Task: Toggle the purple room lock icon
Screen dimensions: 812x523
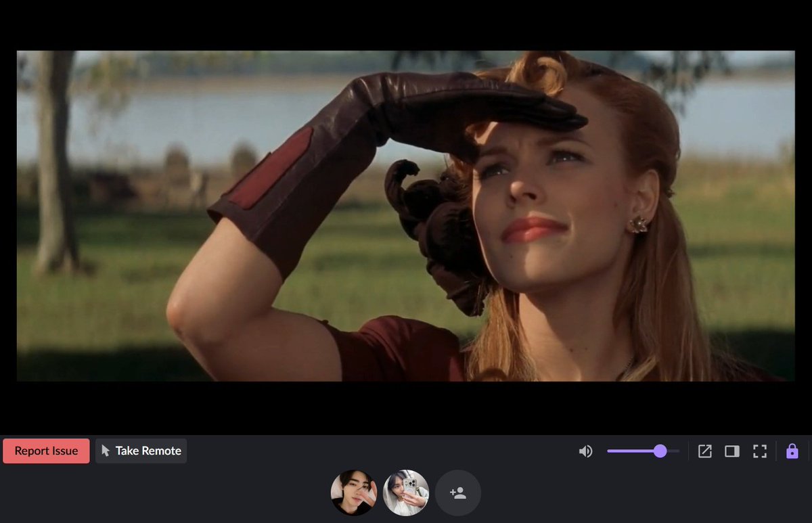Action: pos(792,451)
